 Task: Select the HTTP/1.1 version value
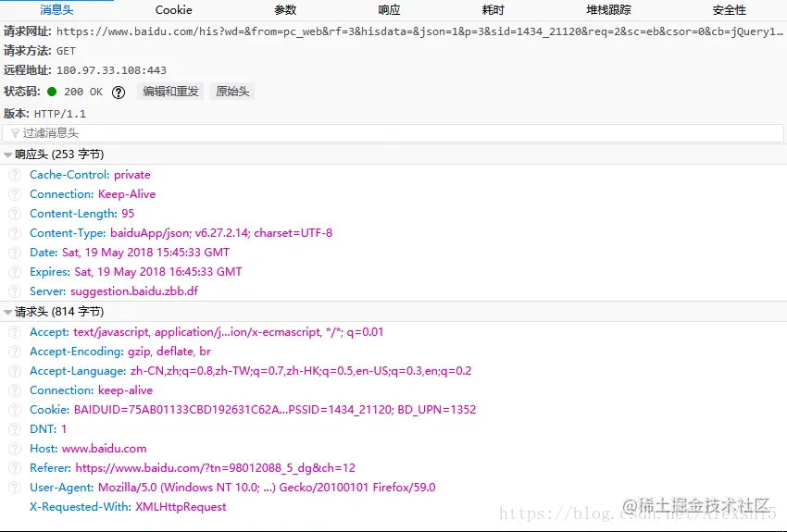(60, 115)
